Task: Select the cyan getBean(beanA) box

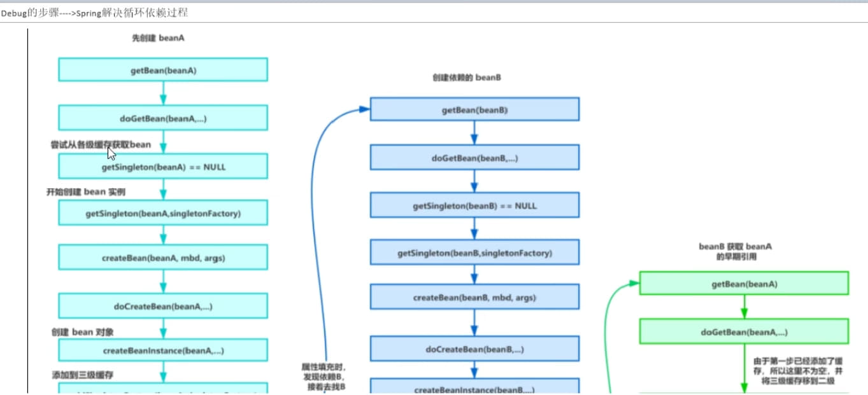Action: point(163,69)
